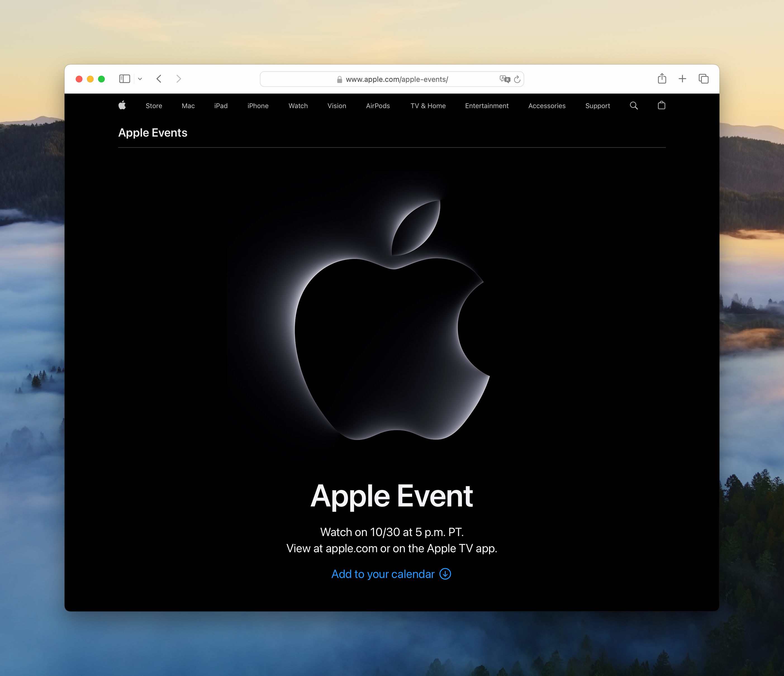Close the Safari window with red button
The width and height of the screenshot is (784, 676).
pos(79,79)
